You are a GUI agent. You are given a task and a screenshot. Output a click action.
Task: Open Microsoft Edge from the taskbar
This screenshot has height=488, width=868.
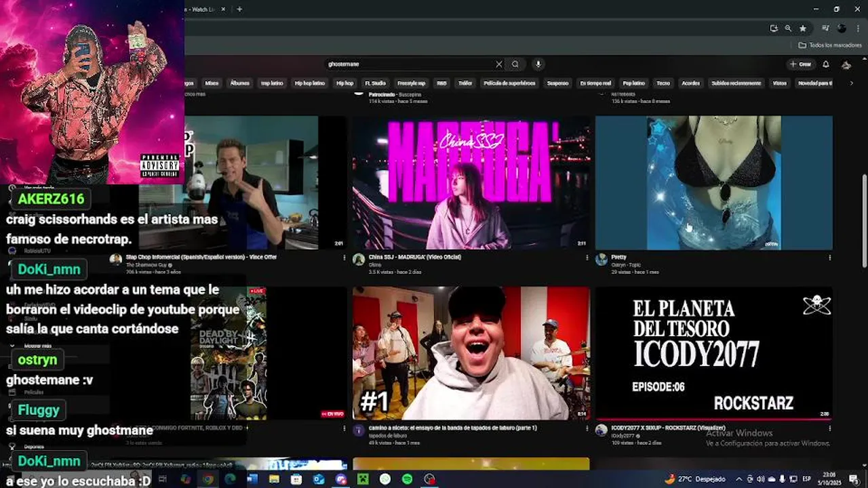[230, 479]
